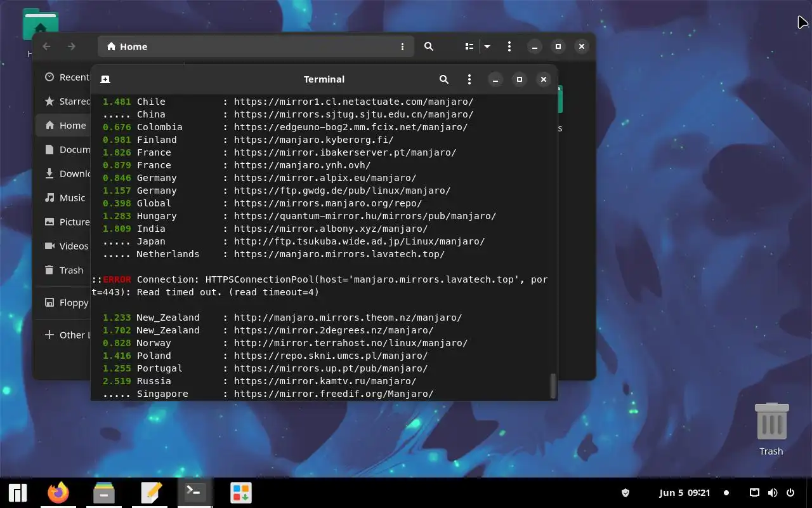The image size is (812, 508).
Task: Open the network tray icon
Action: click(755, 493)
